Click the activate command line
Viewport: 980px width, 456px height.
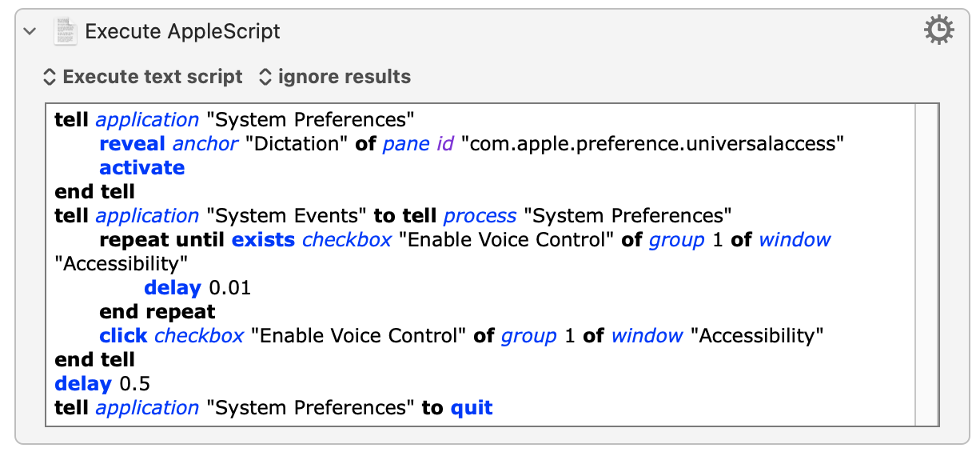142,168
